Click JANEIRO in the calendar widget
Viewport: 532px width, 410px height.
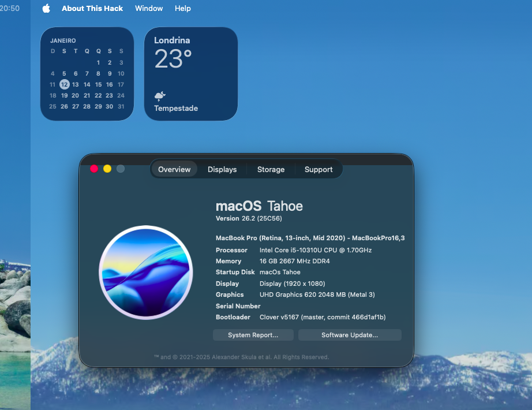(63, 40)
